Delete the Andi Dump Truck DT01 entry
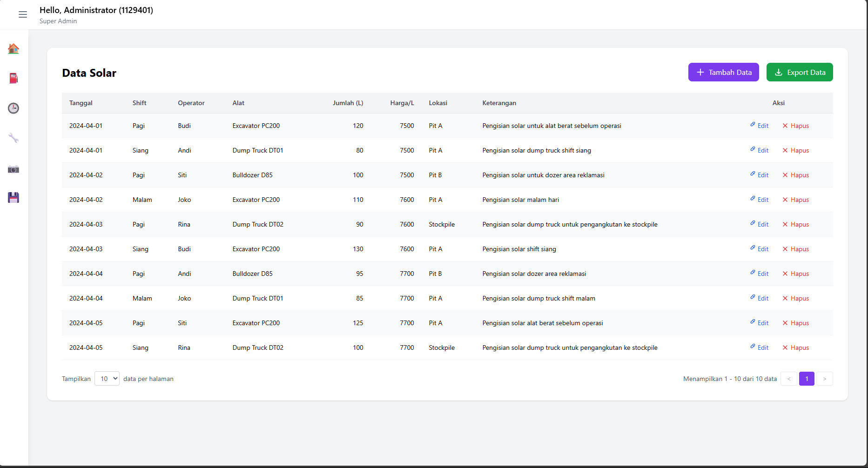Viewport: 868px width, 468px height. click(x=795, y=150)
